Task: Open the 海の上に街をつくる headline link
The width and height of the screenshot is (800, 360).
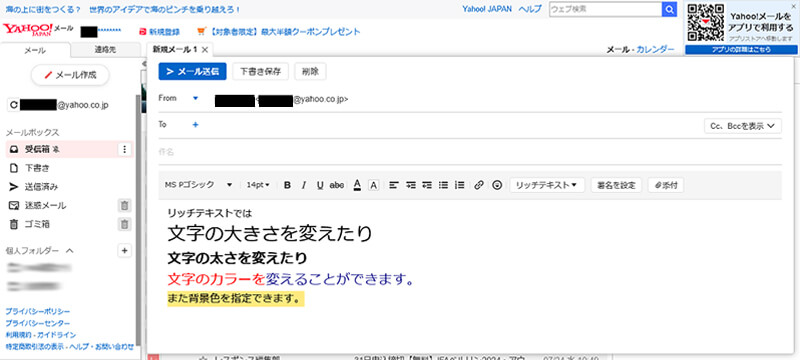Action: pos(43,10)
